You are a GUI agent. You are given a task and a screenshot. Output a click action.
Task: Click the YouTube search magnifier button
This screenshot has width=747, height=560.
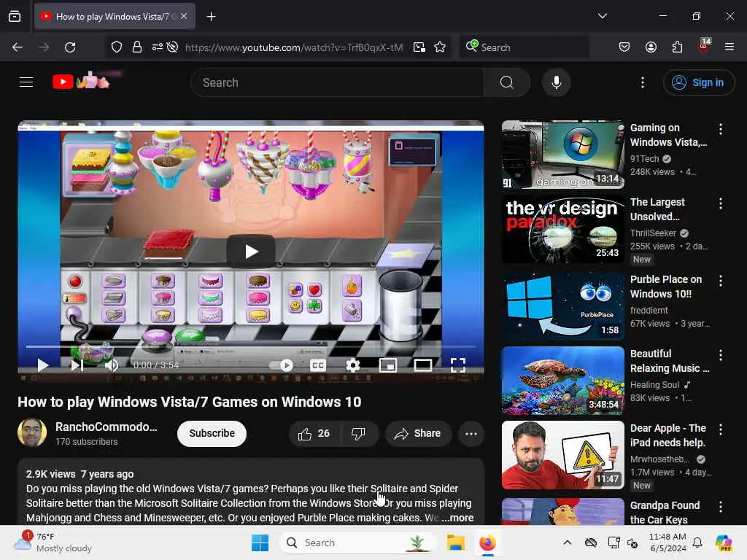506,82
